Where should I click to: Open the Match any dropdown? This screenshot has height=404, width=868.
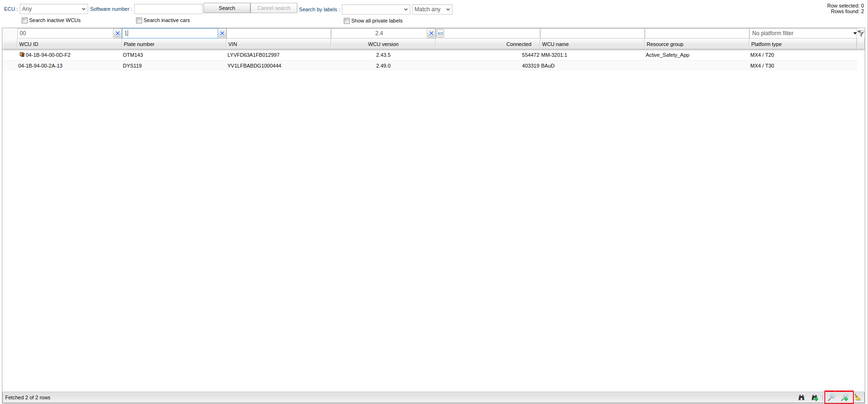pyautogui.click(x=432, y=9)
